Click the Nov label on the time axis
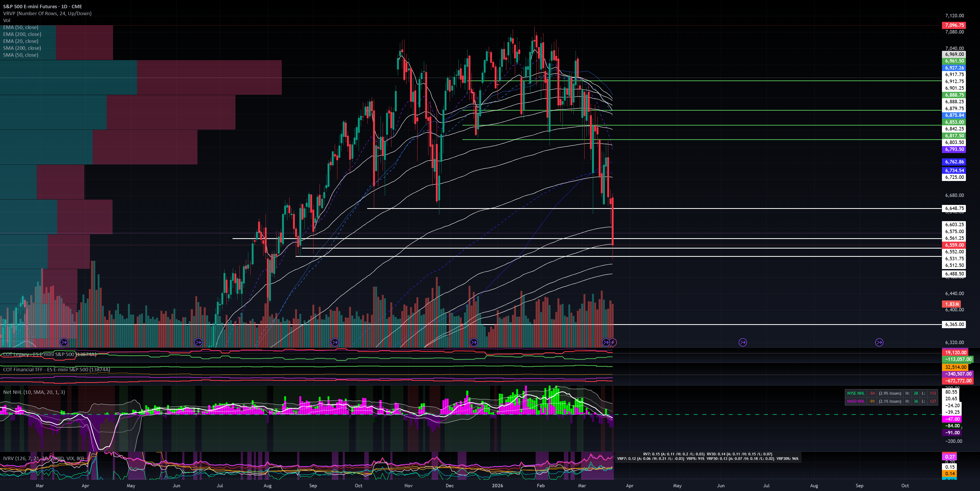The height and width of the screenshot is (491, 980). (408, 486)
